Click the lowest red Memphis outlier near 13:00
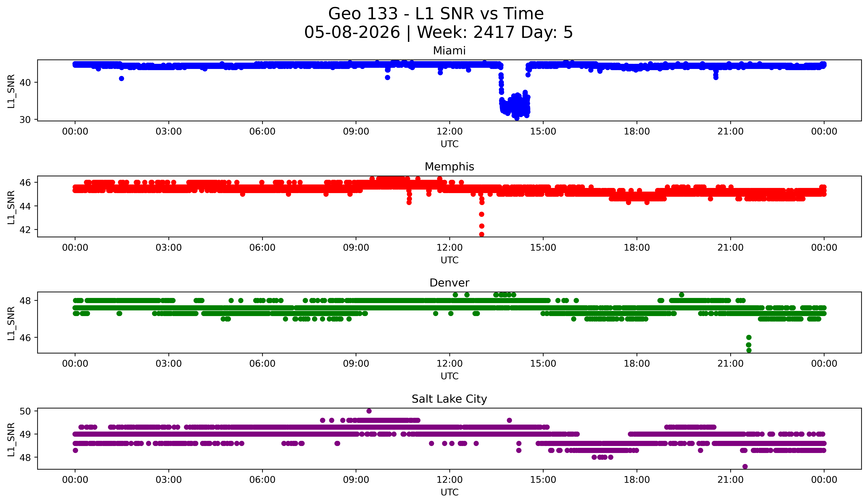The height and width of the screenshot is (504, 868). pyautogui.click(x=482, y=235)
